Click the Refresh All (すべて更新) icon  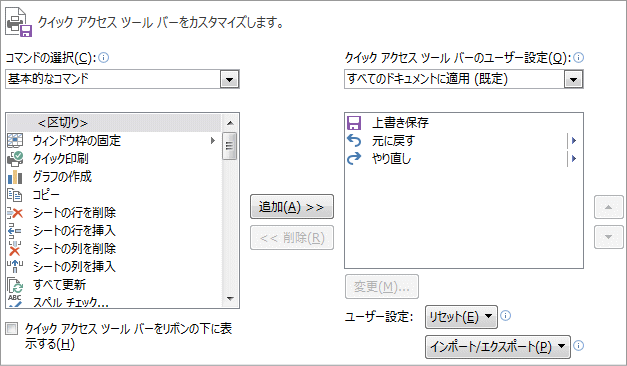pyautogui.click(x=15, y=285)
